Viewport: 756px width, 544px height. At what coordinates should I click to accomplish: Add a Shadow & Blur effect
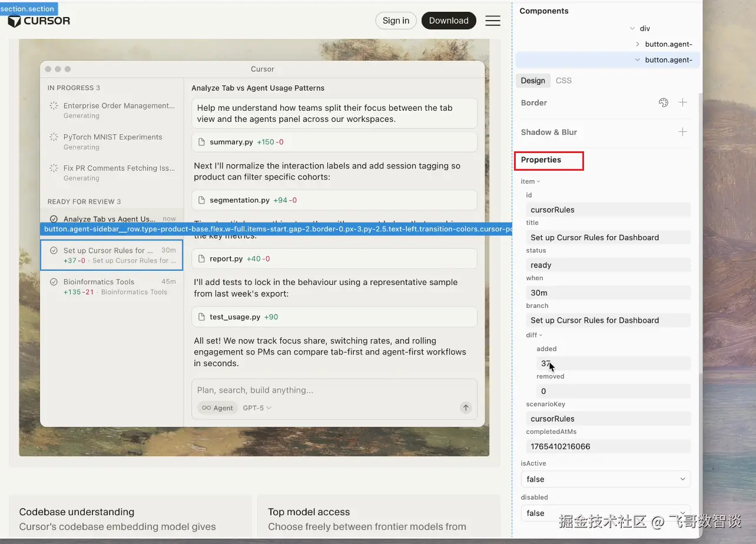(683, 132)
